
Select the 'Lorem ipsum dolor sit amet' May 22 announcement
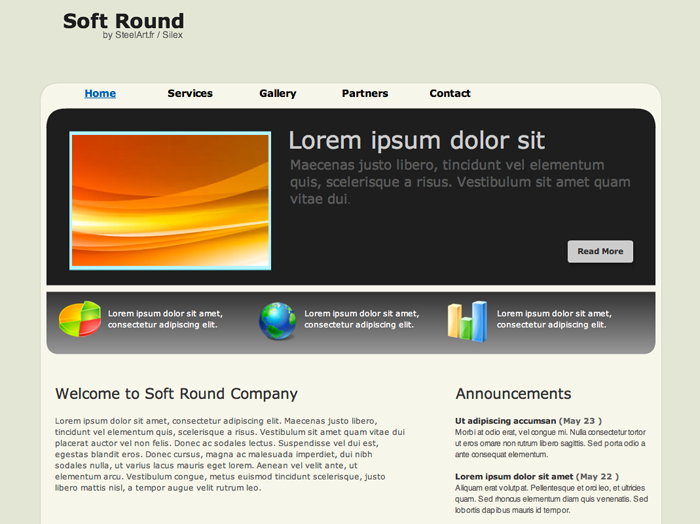tap(514, 477)
